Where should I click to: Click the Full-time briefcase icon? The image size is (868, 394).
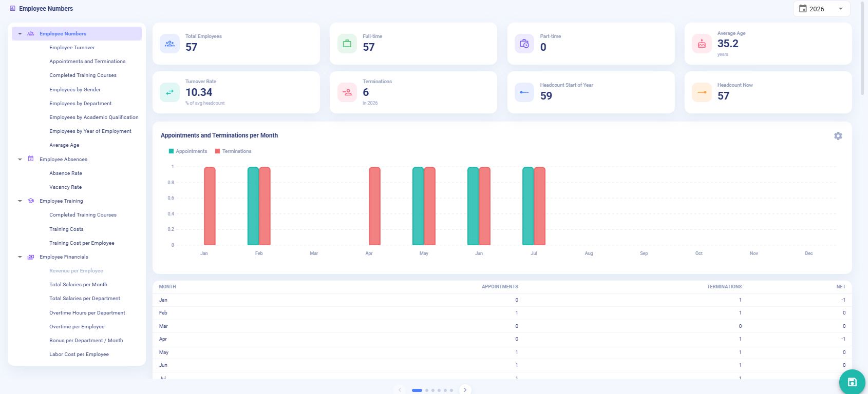tap(347, 44)
